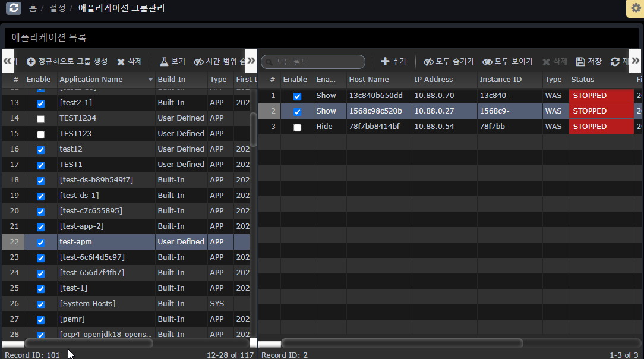The image size is (644, 359).
Task: Click left grid horizontal scrollbar
Action: (89, 343)
